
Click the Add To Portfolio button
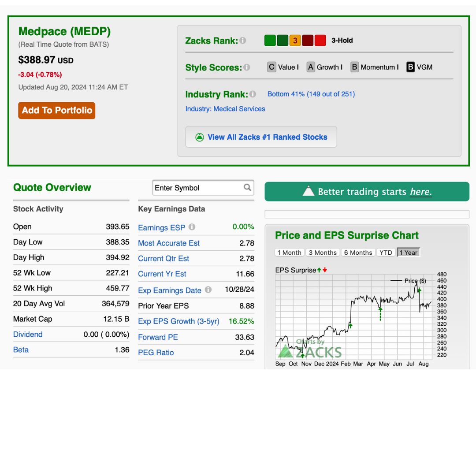point(57,111)
